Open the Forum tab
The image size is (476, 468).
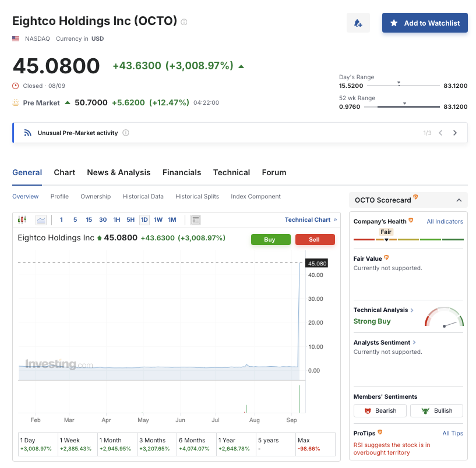(274, 172)
